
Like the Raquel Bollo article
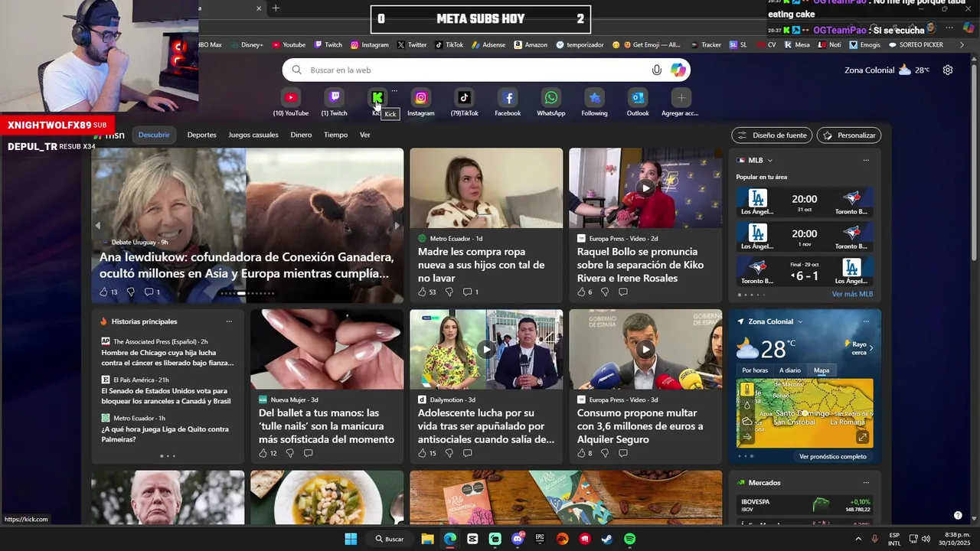click(581, 292)
